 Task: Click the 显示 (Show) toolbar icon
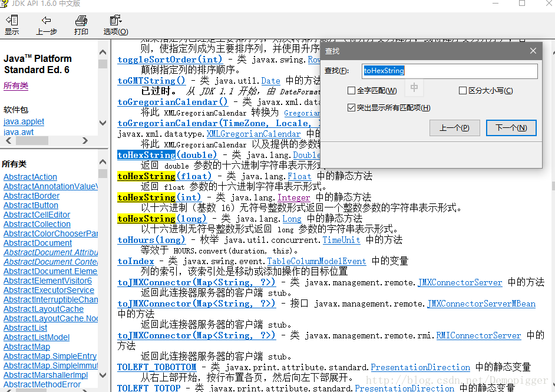coord(12,25)
